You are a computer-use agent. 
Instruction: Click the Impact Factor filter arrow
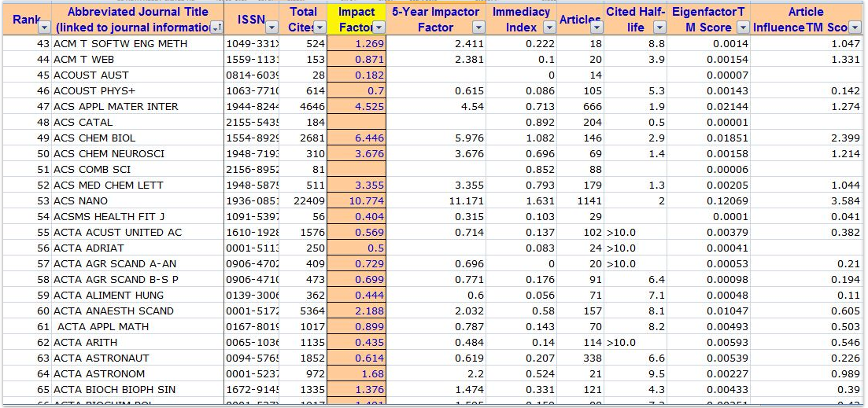point(378,28)
